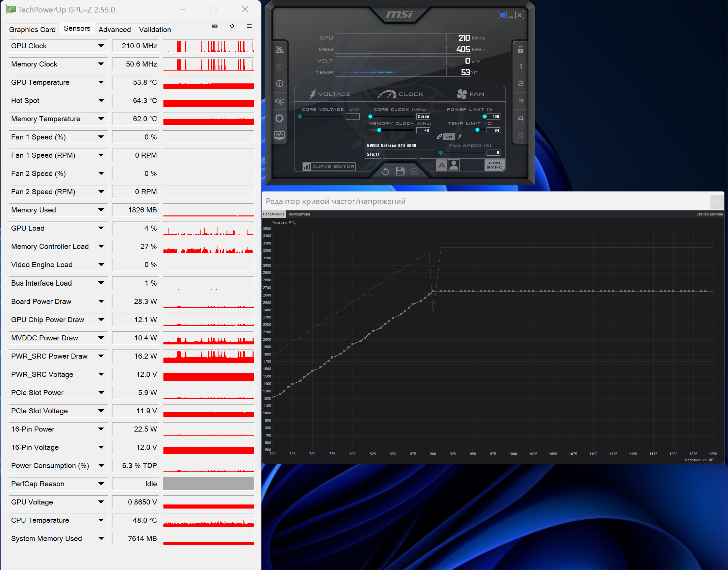Expand the GPU Clock sensor dropdown

pos(101,46)
